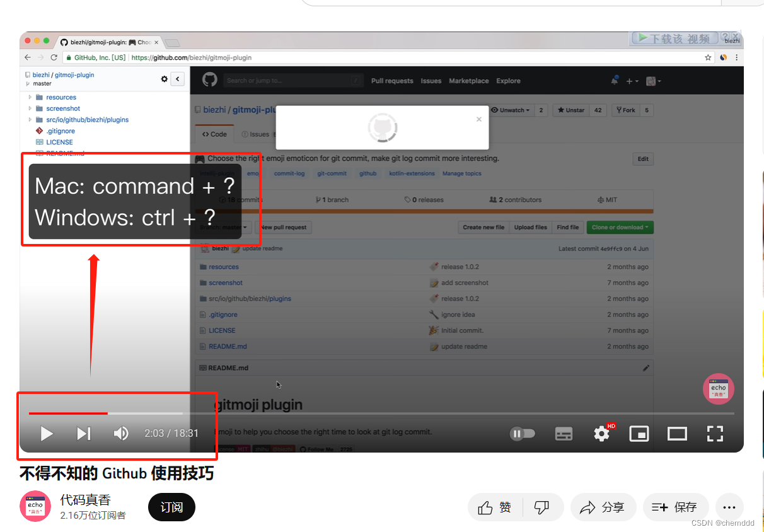Screen dimensions: 764x532
Task: Toggle the autoplay switch
Action: coord(522,434)
